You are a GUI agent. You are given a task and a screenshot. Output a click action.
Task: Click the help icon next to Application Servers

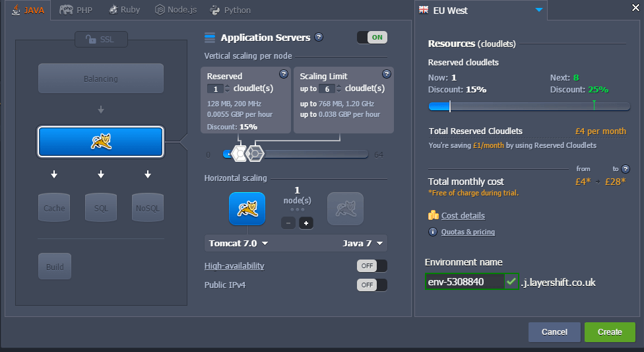(319, 38)
